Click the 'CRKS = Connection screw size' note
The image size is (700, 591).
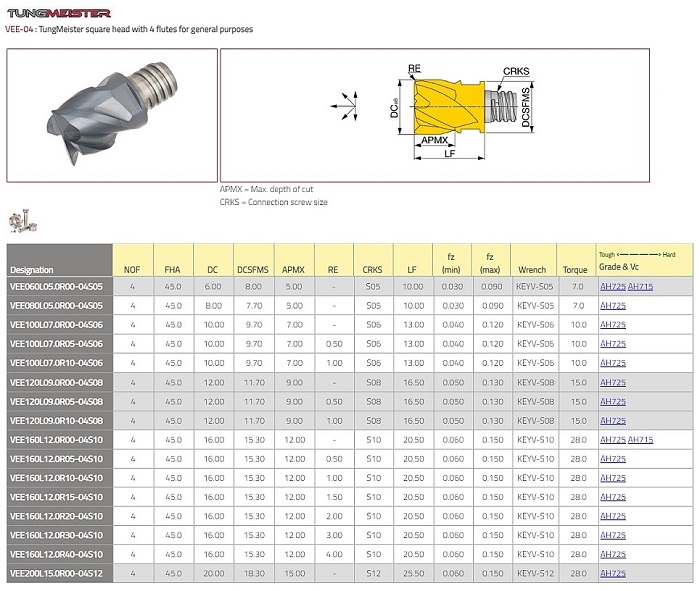point(273,202)
